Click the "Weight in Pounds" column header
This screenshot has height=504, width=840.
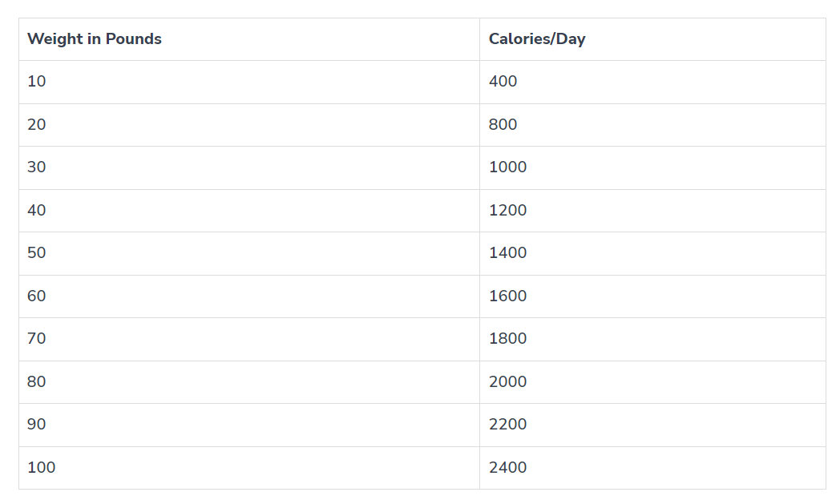(x=95, y=39)
